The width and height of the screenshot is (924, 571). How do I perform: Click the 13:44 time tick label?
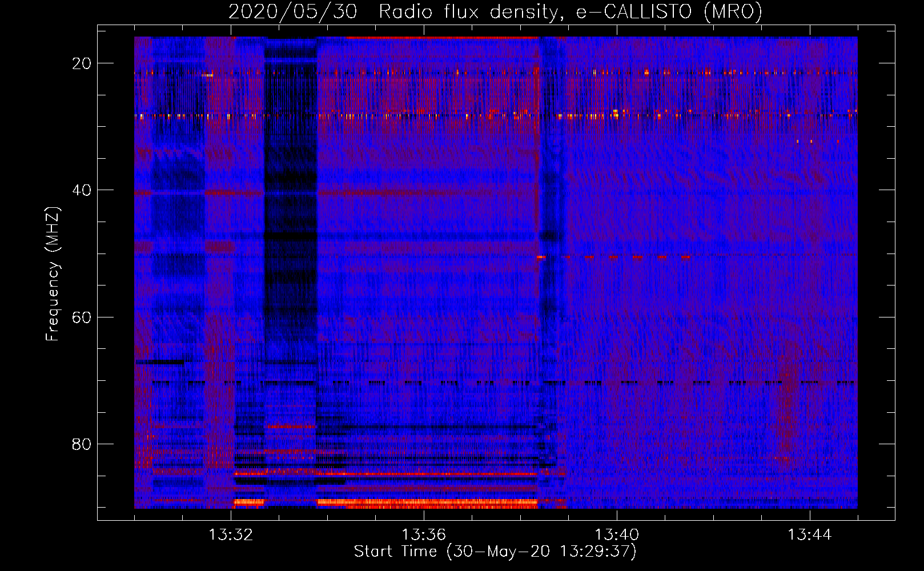[810, 535]
